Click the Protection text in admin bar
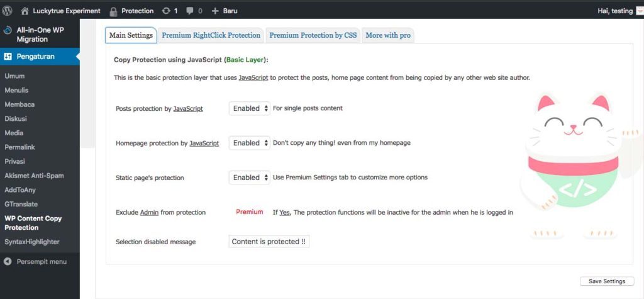 (138, 11)
